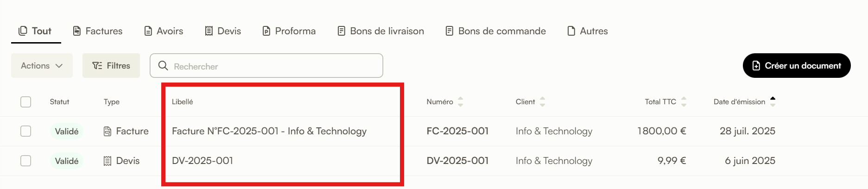Click the Bons de livraison icon
Screen dimensions: 868x189
click(x=342, y=31)
